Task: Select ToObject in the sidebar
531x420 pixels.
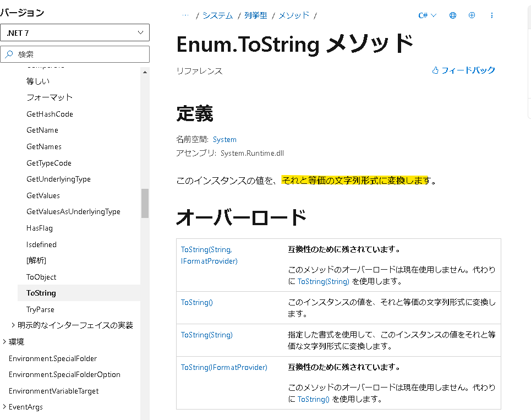Action: 41,277
